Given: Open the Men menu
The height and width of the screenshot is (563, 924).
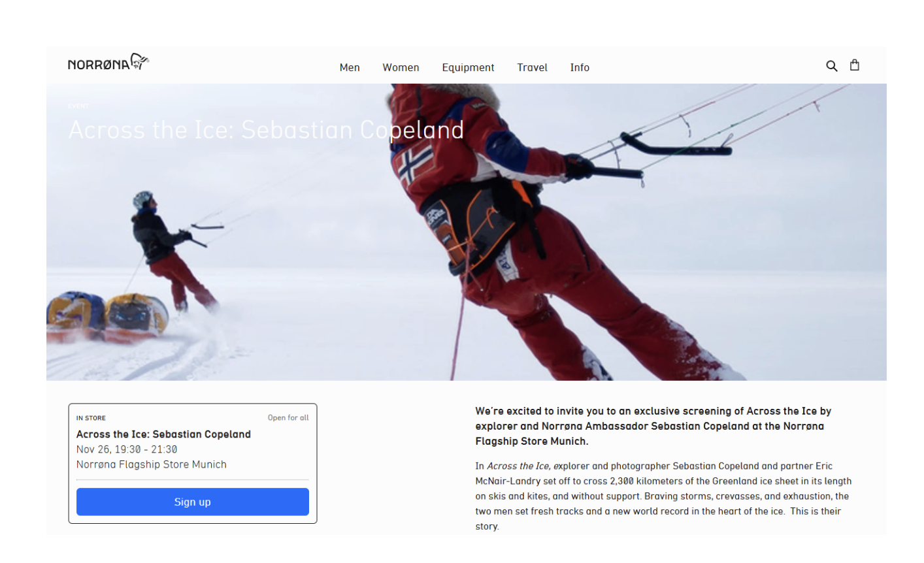Looking at the screenshot, I should (x=350, y=67).
